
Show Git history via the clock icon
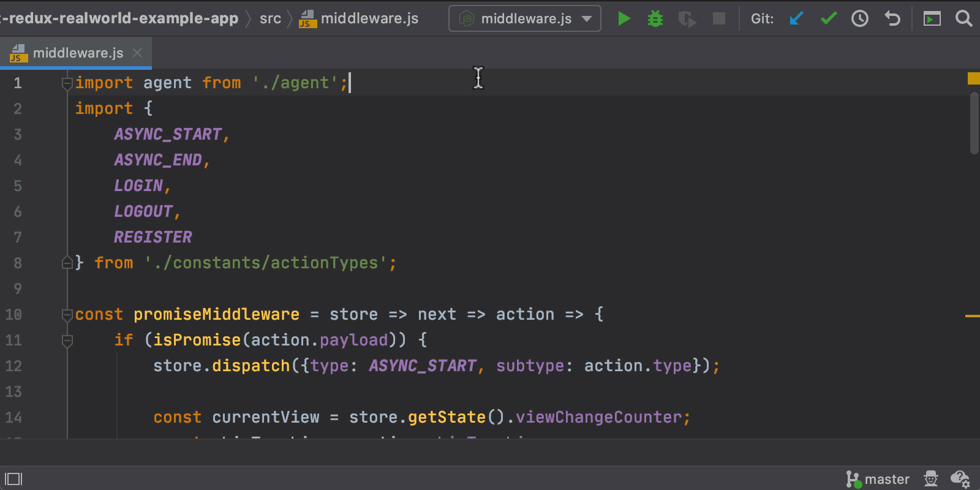[860, 19]
